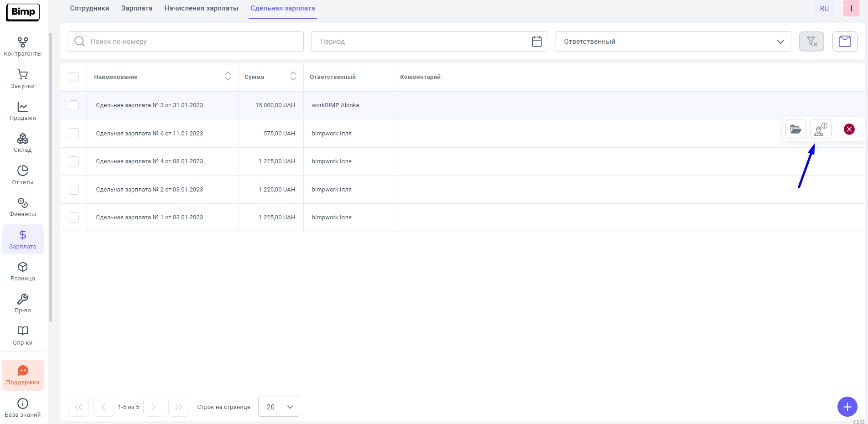
Task: Select checkbox for Сдельная зарплата № 4
Action: 74,161
